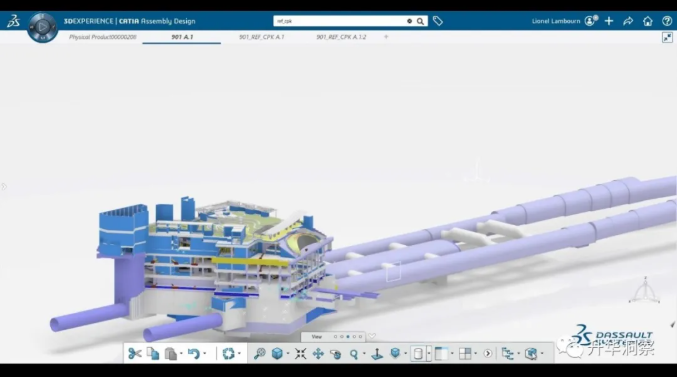Click the search magnifier button

[420, 21]
